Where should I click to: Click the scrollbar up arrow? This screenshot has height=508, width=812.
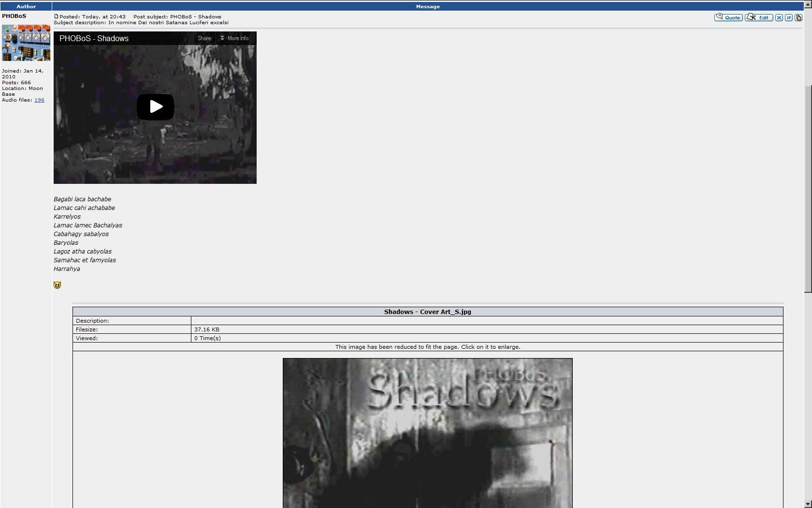(x=808, y=4)
